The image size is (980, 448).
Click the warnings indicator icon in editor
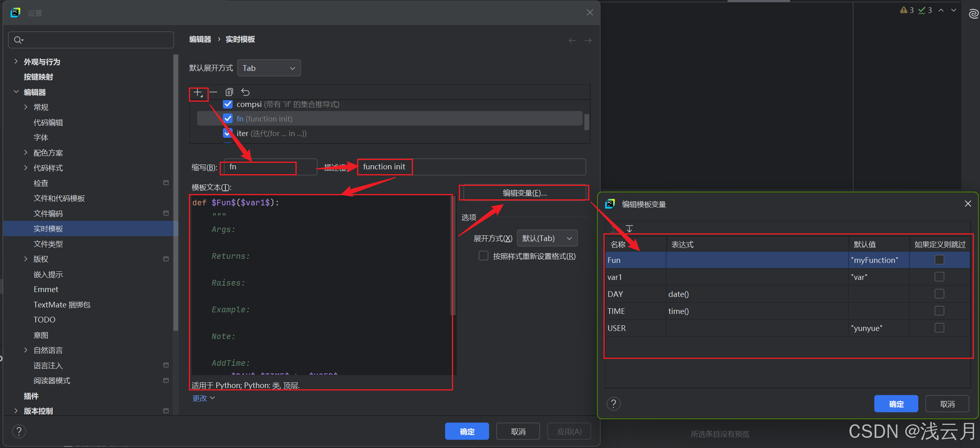[x=904, y=10]
